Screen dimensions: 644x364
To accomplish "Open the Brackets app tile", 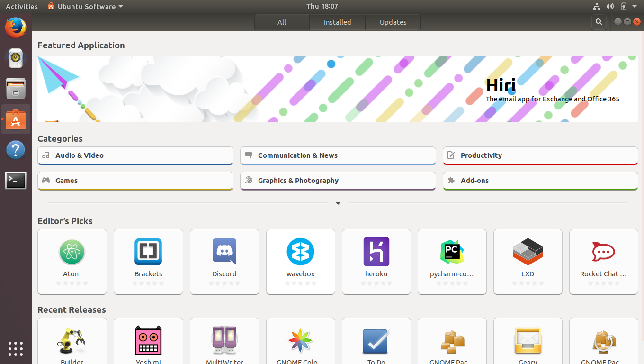I will click(148, 262).
